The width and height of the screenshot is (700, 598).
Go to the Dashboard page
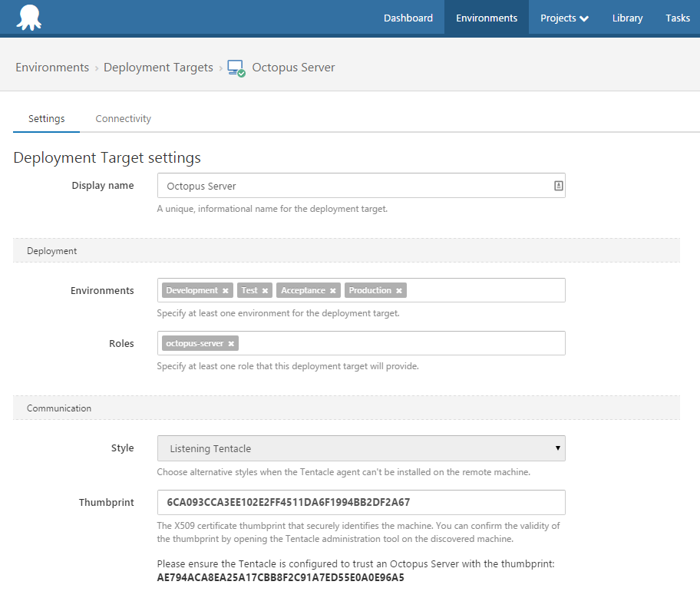pyautogui.click(x=408, y=18)
